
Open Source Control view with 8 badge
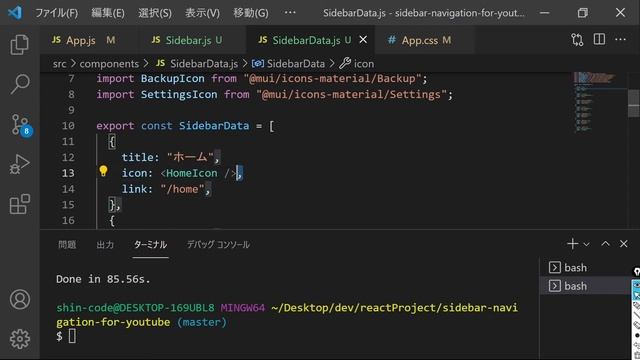pyautogui.click(x=20, y=125)
